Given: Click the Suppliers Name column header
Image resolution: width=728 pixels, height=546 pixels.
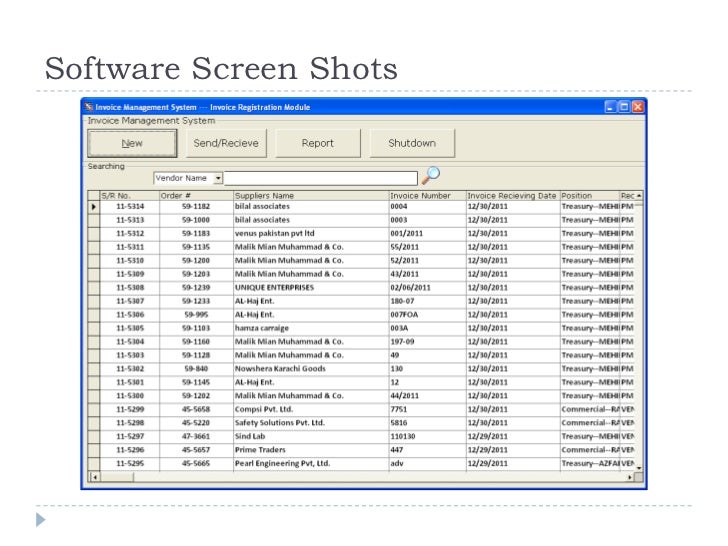Looking at the screenshot, I should pyautogui.click(x=311, y=195).
